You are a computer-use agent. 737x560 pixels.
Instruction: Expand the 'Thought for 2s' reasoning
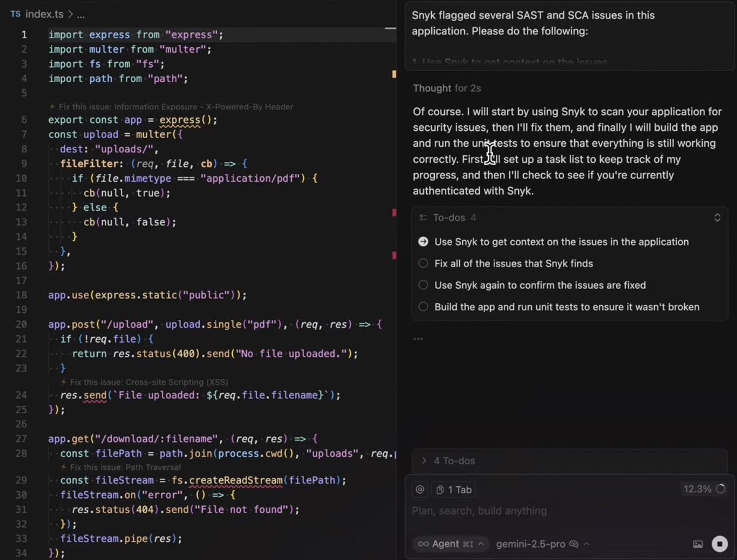[x=447, y=88]
